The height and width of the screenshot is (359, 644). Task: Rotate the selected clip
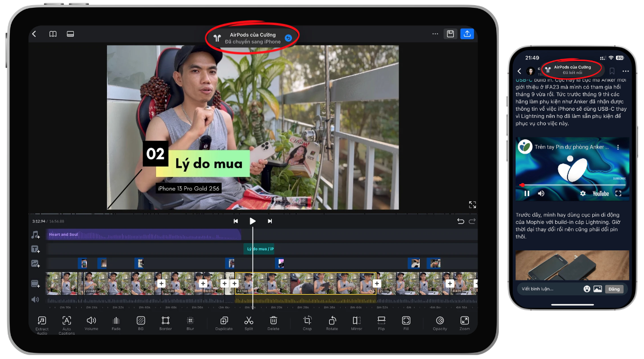(x=332, y=323)
